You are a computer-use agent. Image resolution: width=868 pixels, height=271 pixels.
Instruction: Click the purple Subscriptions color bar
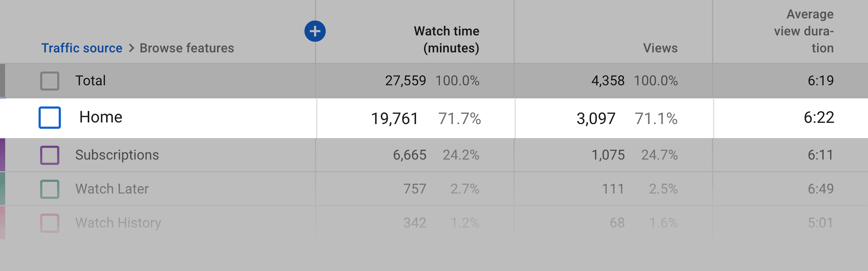pos(2,155)
